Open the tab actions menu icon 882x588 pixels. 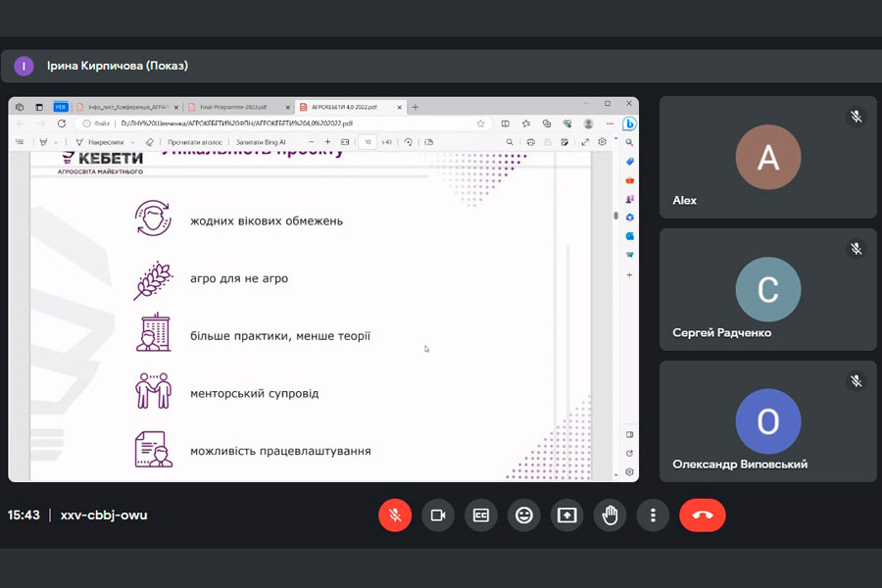tap(39, 107)
